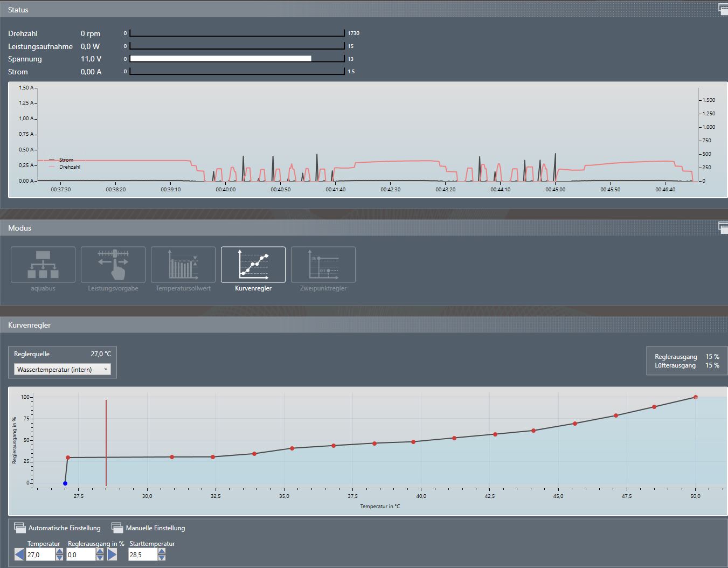Click the Temperatur input field
This screenshot has width=728, height=568.
(x=40, y=555)
